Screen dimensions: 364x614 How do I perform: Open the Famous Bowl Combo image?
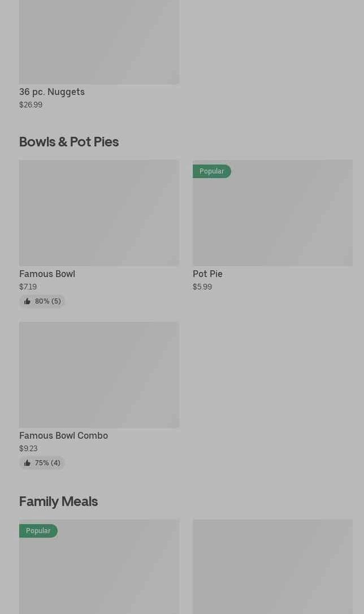[x=99, y=375]
